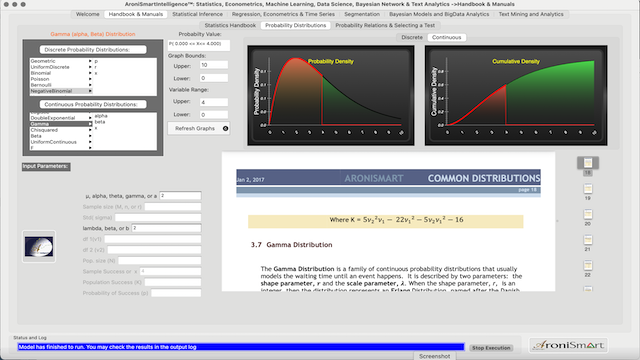Select the alpha parameter of Gamma
The image size is (640, 360).
(x=101, y=116)
